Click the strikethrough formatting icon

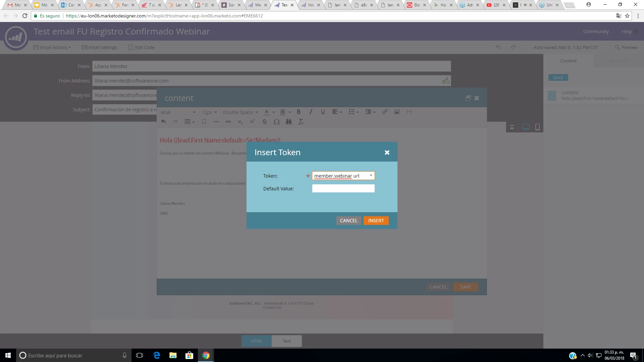[264, 122]
